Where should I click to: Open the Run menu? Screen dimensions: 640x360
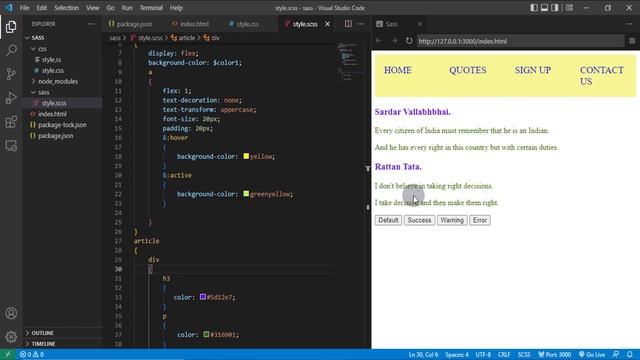point(127,8)
